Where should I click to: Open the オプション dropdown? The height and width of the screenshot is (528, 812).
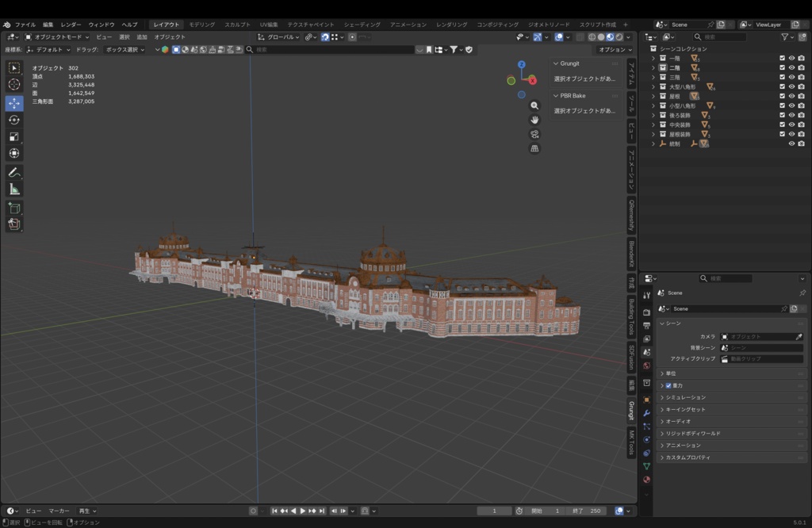click(x=615, y=50)
